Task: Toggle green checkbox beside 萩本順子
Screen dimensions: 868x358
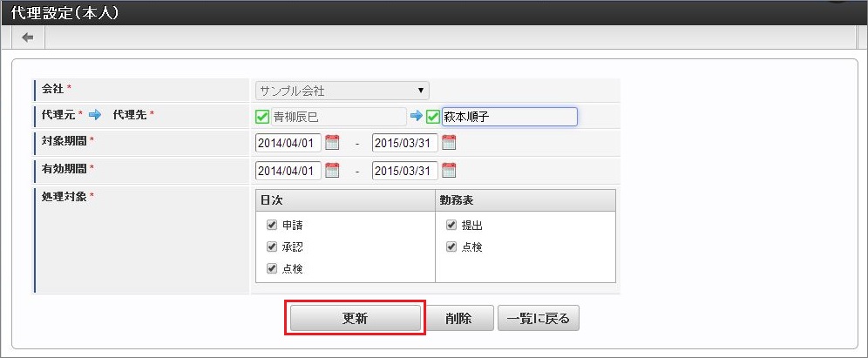Action: click(433, 117)
